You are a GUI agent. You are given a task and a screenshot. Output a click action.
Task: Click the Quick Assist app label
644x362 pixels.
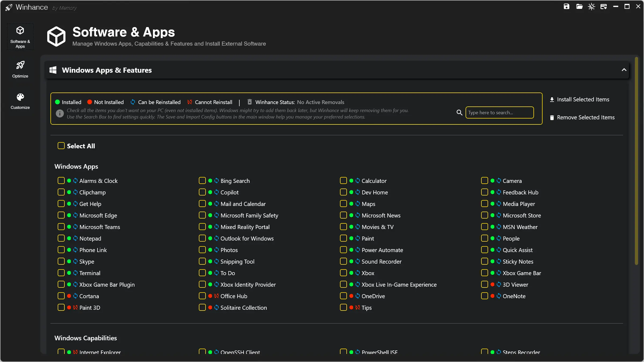[x=518, y=250]
